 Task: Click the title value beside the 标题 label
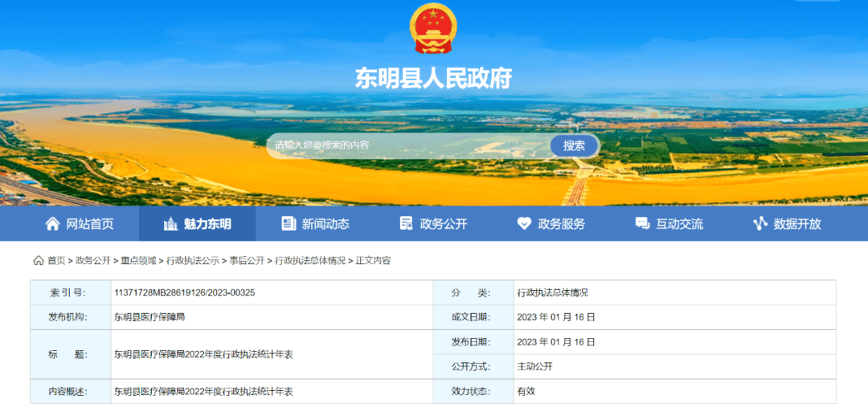pyautogui.click(x=203, y=354)
